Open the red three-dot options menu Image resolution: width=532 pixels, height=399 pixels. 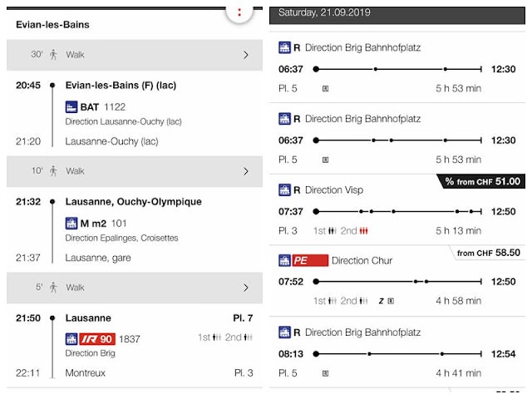tap(239, 12)
